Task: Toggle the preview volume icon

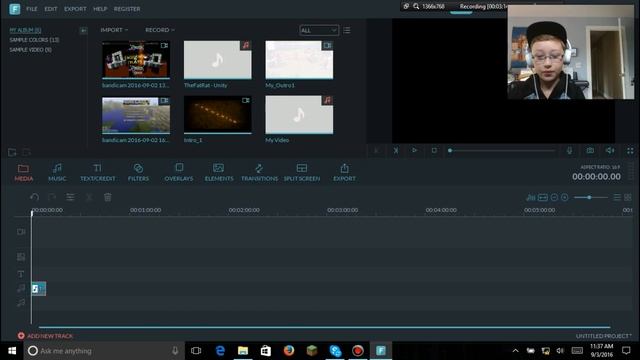Action: pos(610,151)
